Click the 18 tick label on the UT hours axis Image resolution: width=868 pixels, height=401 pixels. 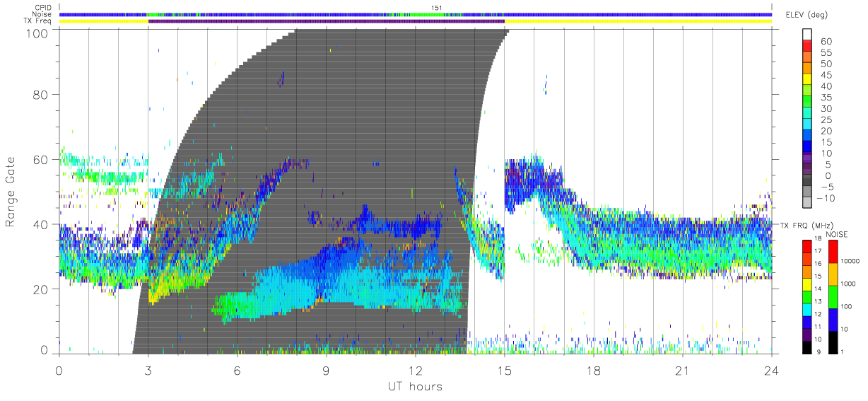click(x=593, y=371)
